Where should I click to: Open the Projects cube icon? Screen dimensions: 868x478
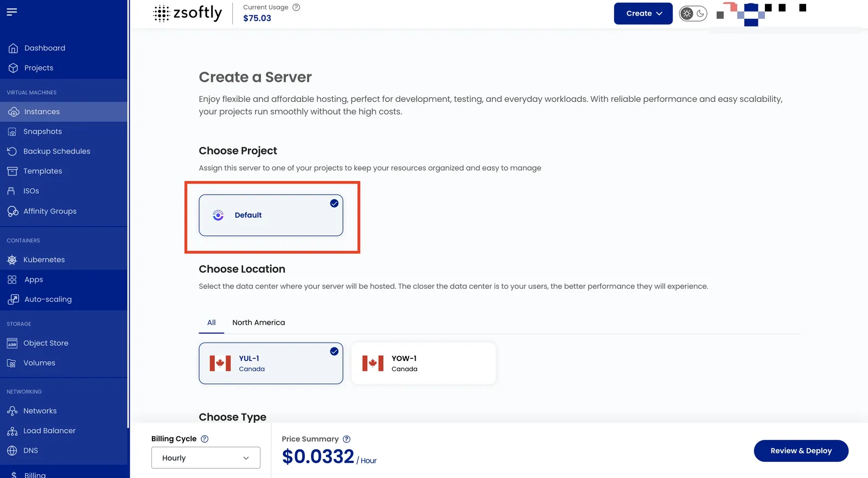coord(13,68)
